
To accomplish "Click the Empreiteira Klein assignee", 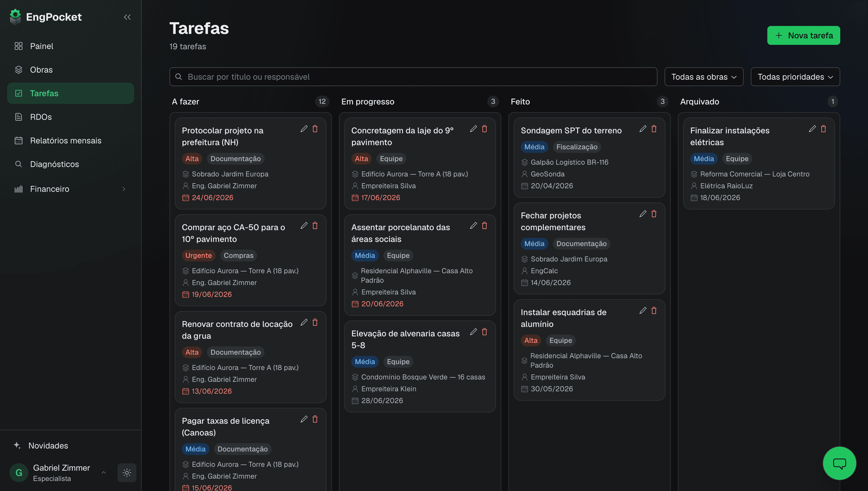I will point(389,389).
